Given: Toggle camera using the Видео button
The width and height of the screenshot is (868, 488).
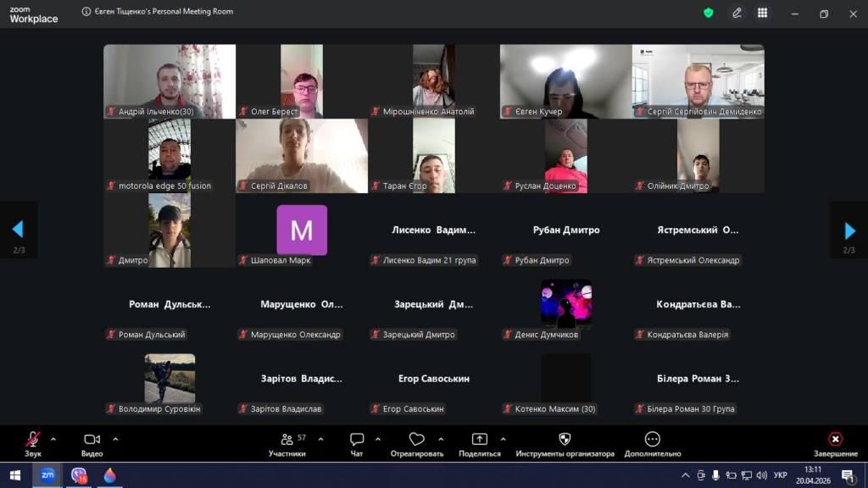Looking at the screenshot, I should pyautogui.click(x=92, y=441).
